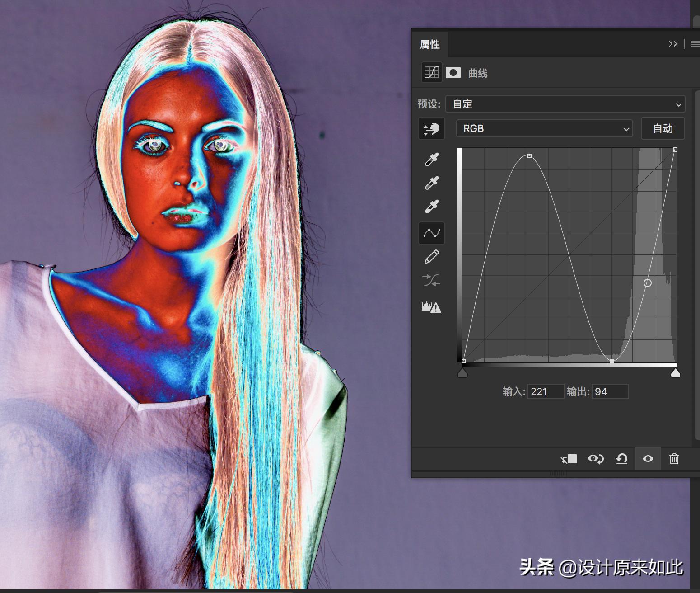Toggle curves adjustment layer visibility
The image size is (700, 593).
pyautogui.click(x=648, y=459)
